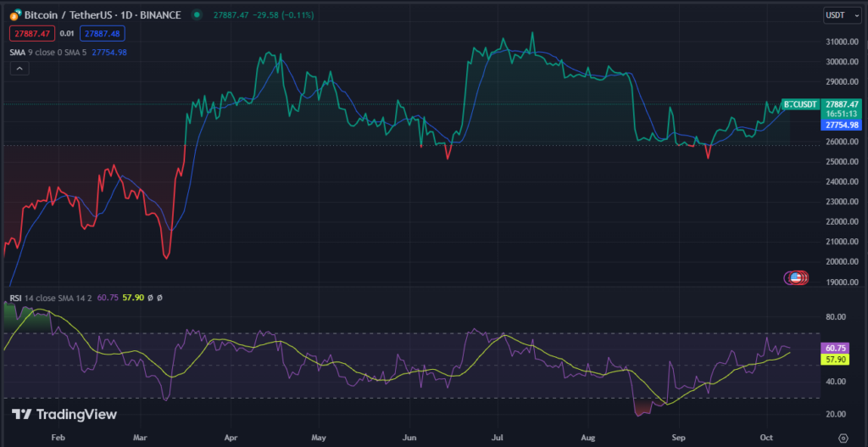868x447 pixels.
Task: Click the 25000.00 price axis label
Action: 842,162
